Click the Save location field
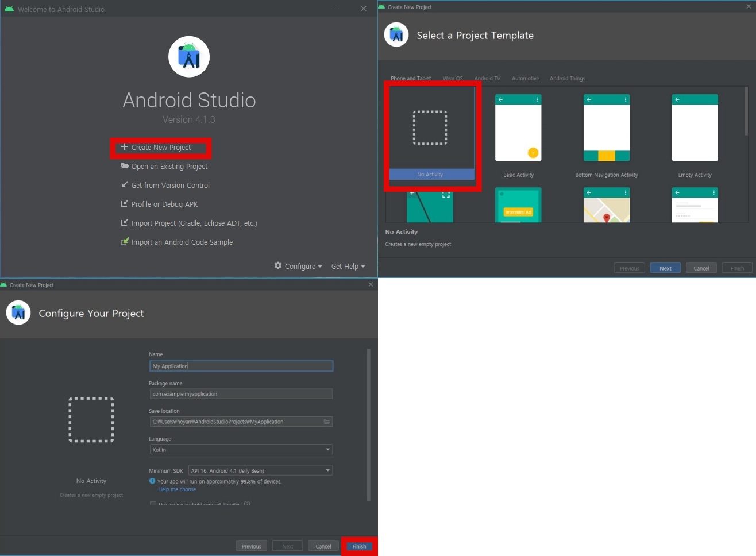Screen dimensions: 756x556 pos(241,422)
